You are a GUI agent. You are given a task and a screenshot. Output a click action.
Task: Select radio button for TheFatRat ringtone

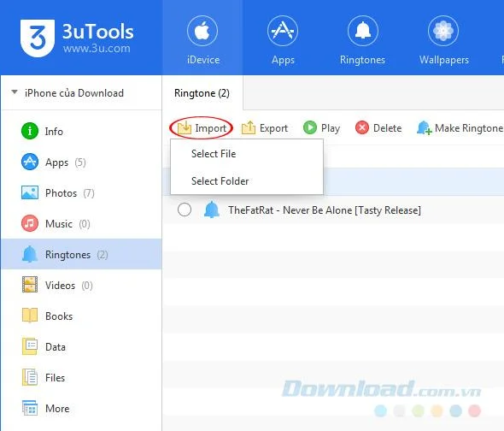click(185, 210)
